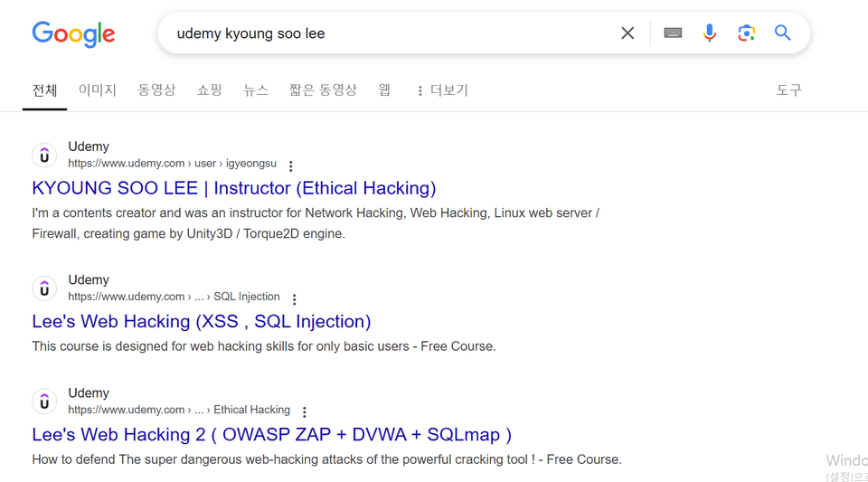The width and height of the screenshot is (868, 482).
Task: Open KYOUNG SOO LEE Instructor link
Action: click(x=233, y=188)
